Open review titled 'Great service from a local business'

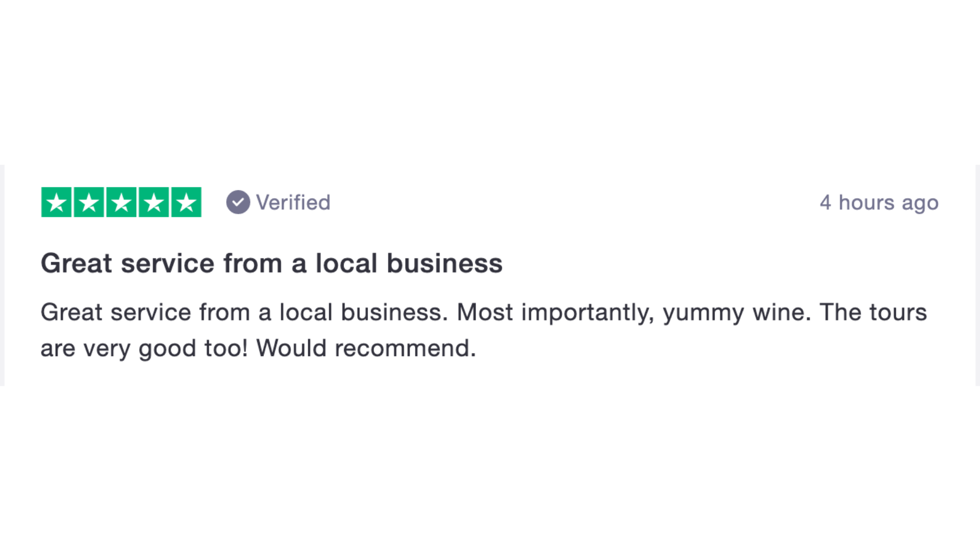point(272,263)
